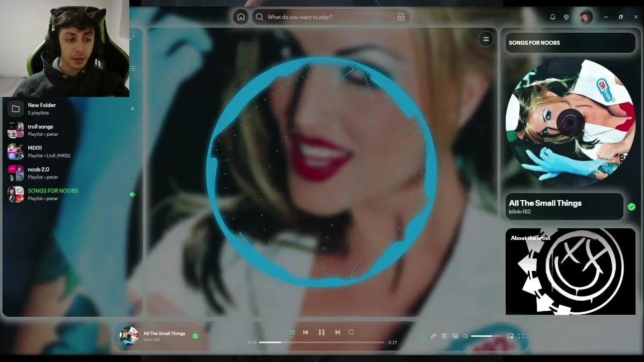Toggle the Now Playing view icon
This screenshot has height=362, width=644.
click(x=423, y=336)
